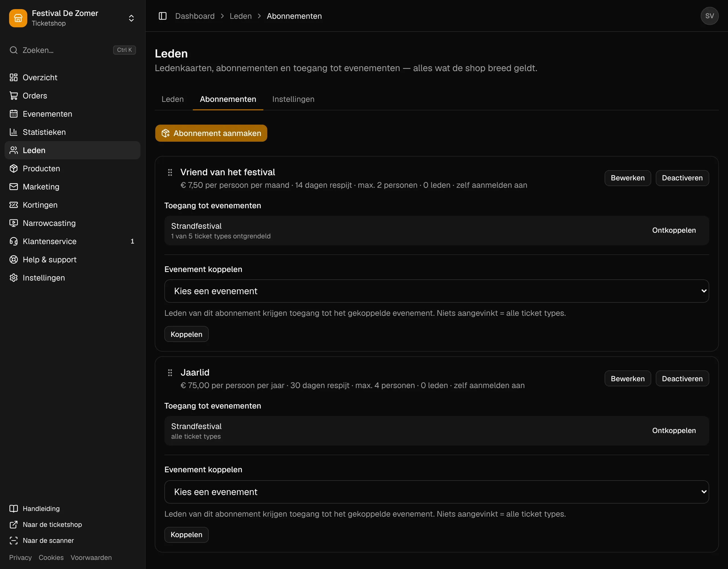Image resolution: width=728 pixels, height=569 pixels.
Task: Expand Kies een evenement dropdown for Jaarlid
Action: 436,492
